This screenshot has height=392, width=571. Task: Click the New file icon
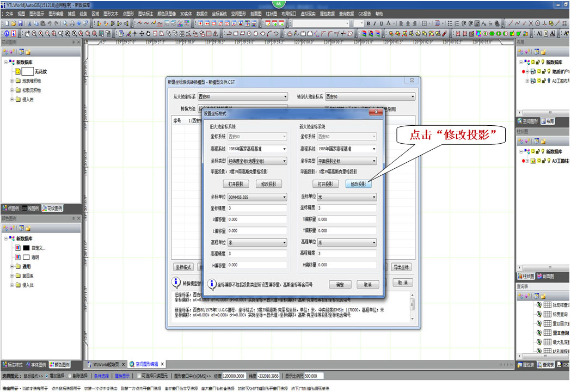[x=7, y=24]
